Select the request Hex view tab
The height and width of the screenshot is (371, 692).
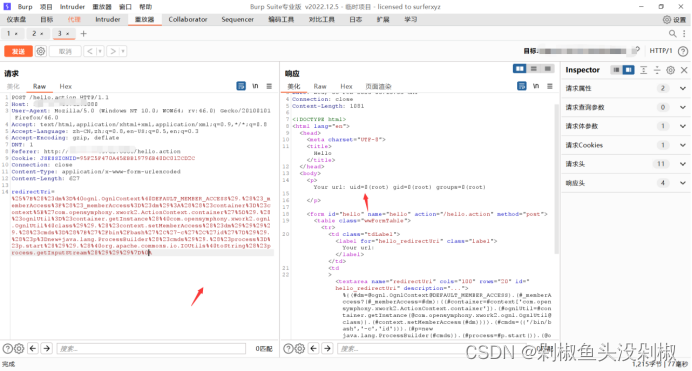pos(65,86)
